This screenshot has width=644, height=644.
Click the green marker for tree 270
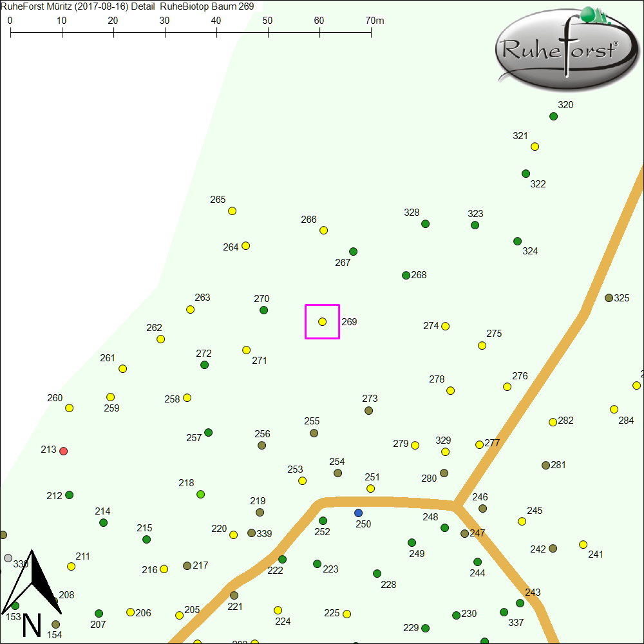click(263, 310)
